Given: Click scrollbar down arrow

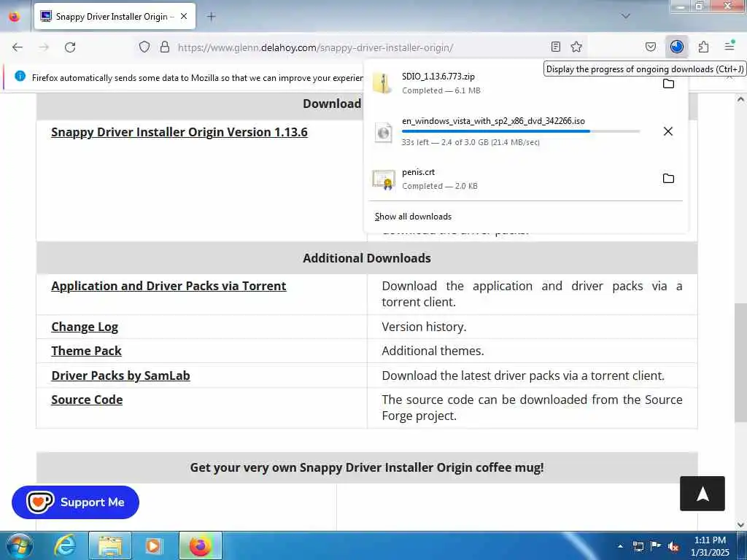Looking at the screenshot, I should (740, 525).
